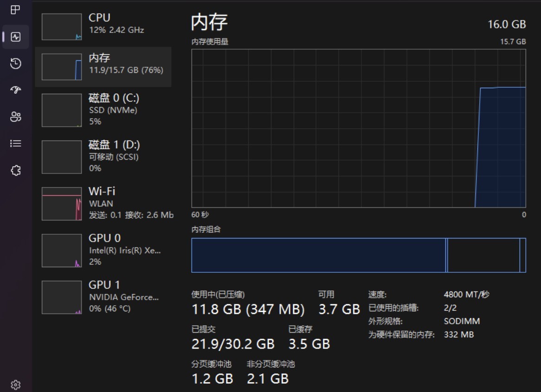
Task: Click the in-use segment of 内存组合 bar
Action: 318,255
